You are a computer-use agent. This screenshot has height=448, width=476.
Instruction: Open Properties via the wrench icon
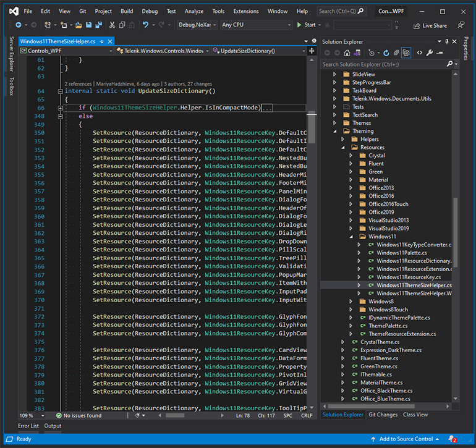(x=429, y=53)
